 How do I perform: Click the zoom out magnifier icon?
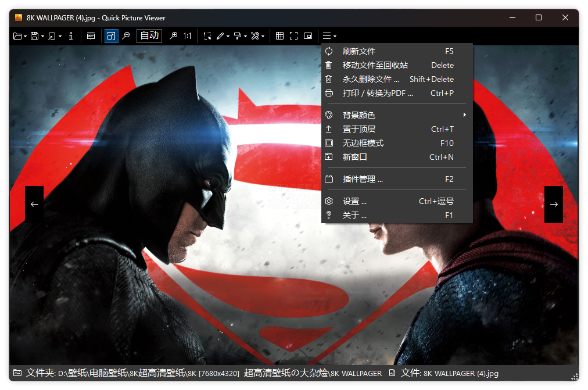click(127, 35)
